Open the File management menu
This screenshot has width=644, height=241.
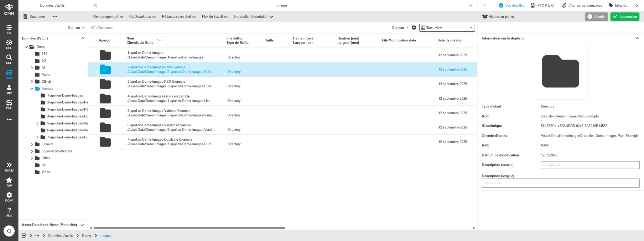click(107, 16)
